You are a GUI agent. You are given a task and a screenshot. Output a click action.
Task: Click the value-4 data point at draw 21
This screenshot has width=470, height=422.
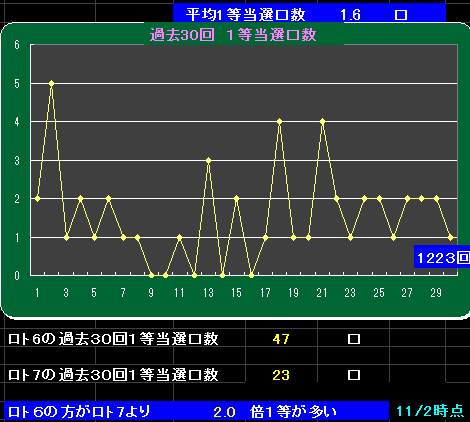pyautogui.click(x=322, y=122)
